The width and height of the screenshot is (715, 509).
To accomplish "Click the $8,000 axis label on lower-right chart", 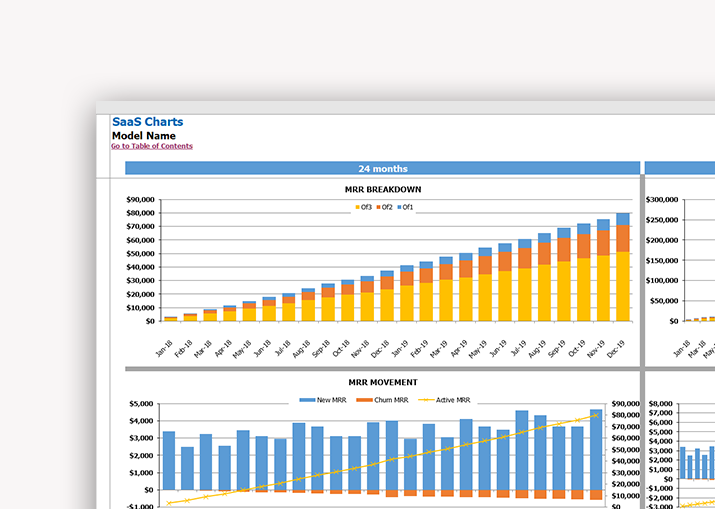I will tap(663, 404).
